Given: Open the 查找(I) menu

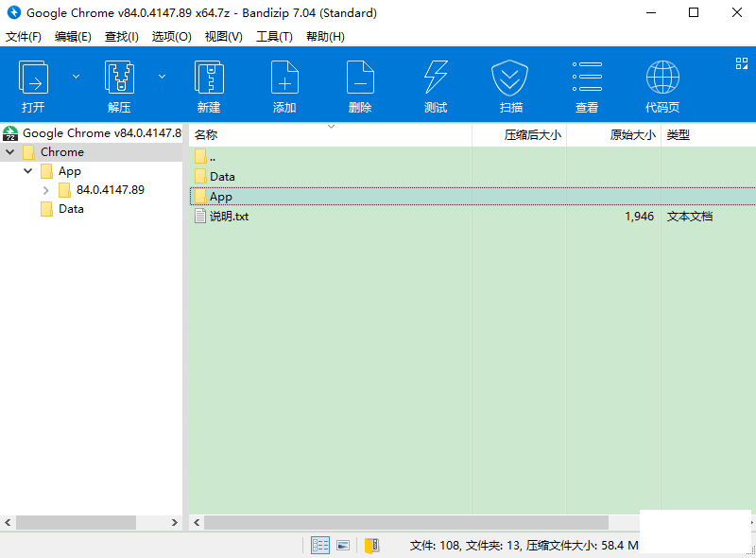Looking at the screenshot, I should point(122,37).
